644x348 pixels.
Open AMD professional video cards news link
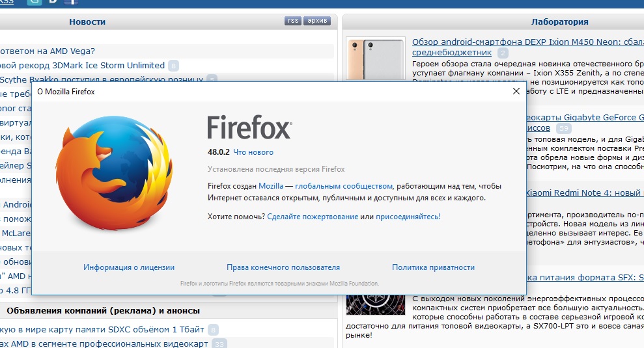tap(104, 343)
